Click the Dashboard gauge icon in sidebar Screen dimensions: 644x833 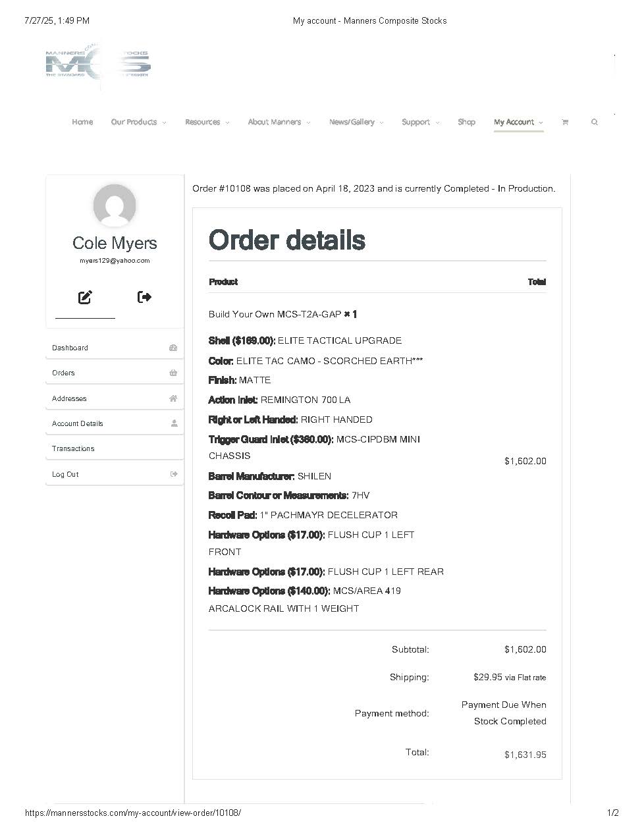(x=173, y=348)
